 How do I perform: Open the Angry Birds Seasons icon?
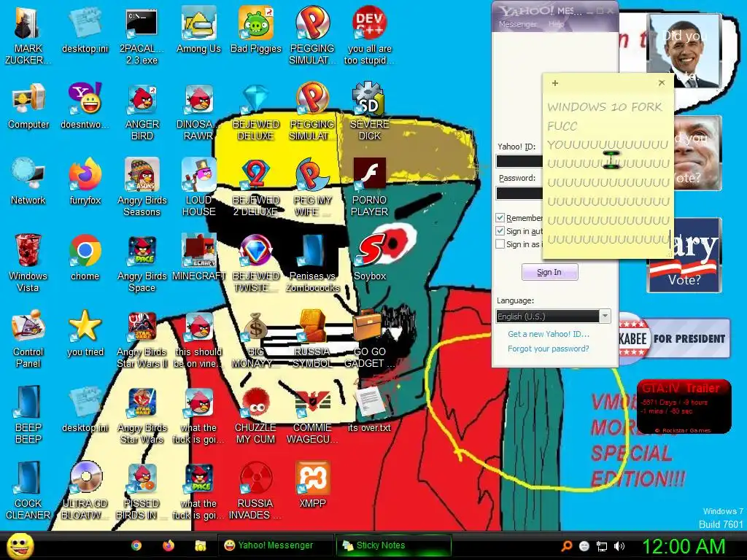point(142,187)
